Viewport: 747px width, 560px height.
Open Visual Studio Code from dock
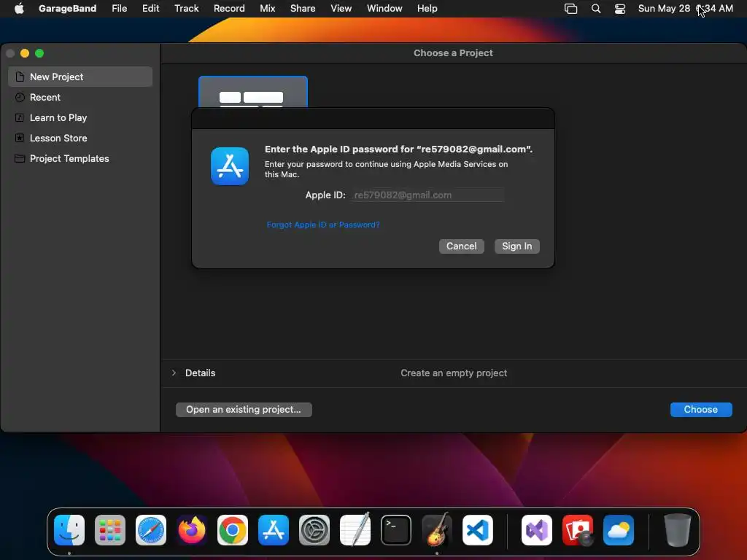[478, 530]
